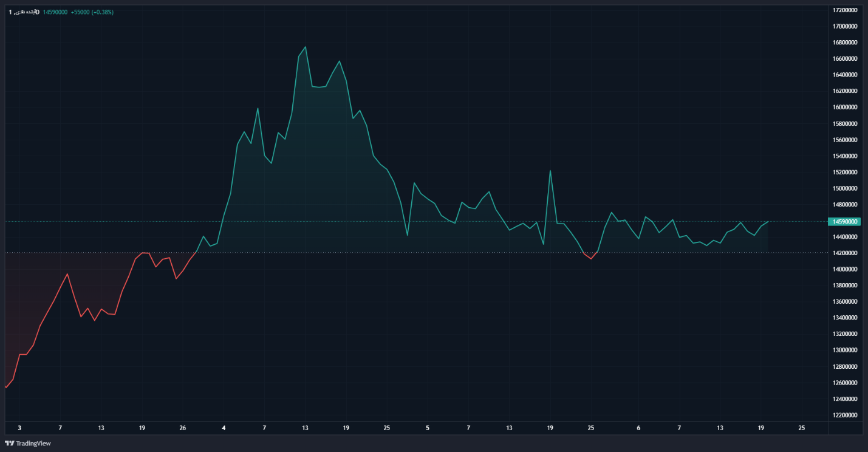The image size is (868, 452).
Task: Select date label 5 on time axis
Action: pos(428,428)
